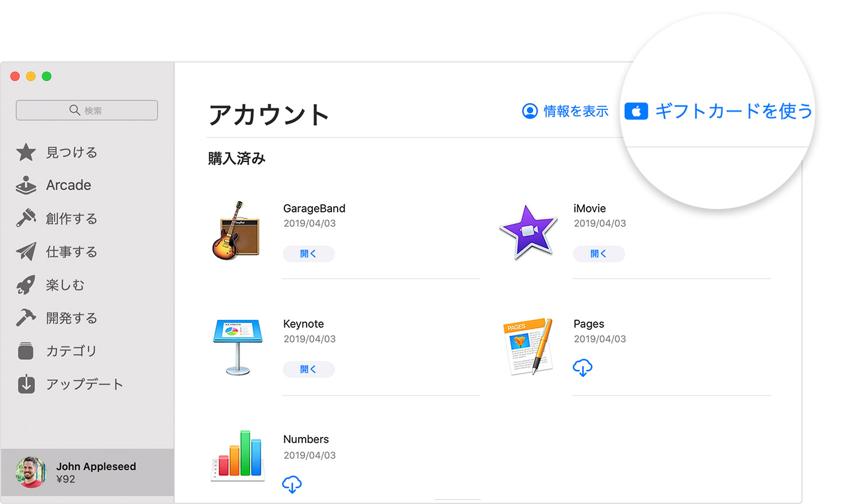Click the 2019/04/03 date under GarageBand
This screenshot has width=845, height=504.
point(310,223)
